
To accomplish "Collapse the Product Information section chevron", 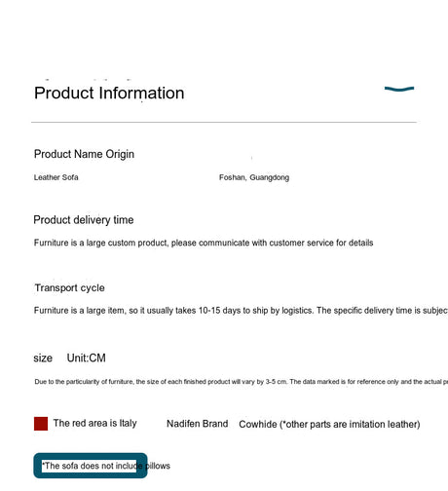I will coord(399,89).
